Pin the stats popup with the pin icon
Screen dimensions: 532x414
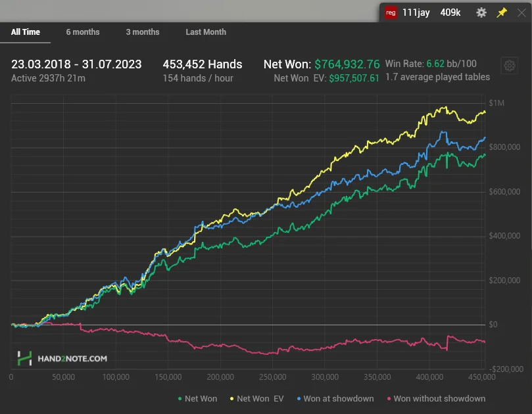coord(502,12)
